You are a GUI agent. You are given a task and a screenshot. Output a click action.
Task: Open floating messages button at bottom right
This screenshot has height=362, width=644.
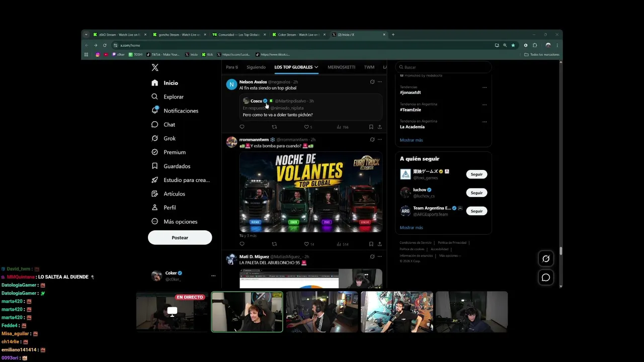[545, 278]
